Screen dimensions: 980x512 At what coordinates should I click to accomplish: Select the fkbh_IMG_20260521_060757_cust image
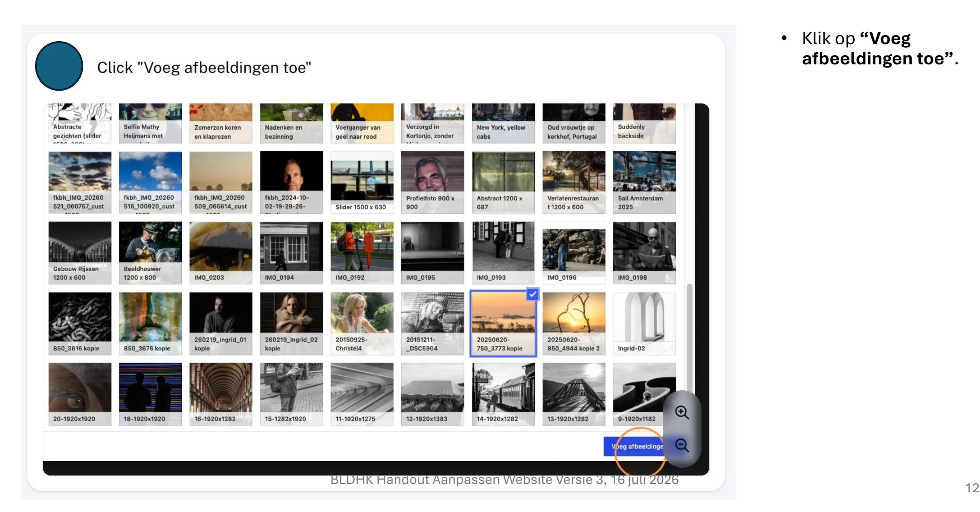(x=80, y=182)
